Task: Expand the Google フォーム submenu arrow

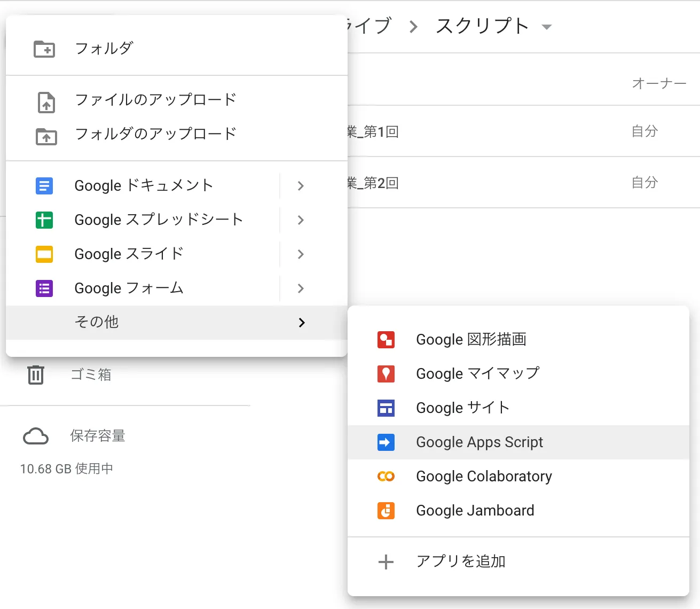Action: coord(301,288)
